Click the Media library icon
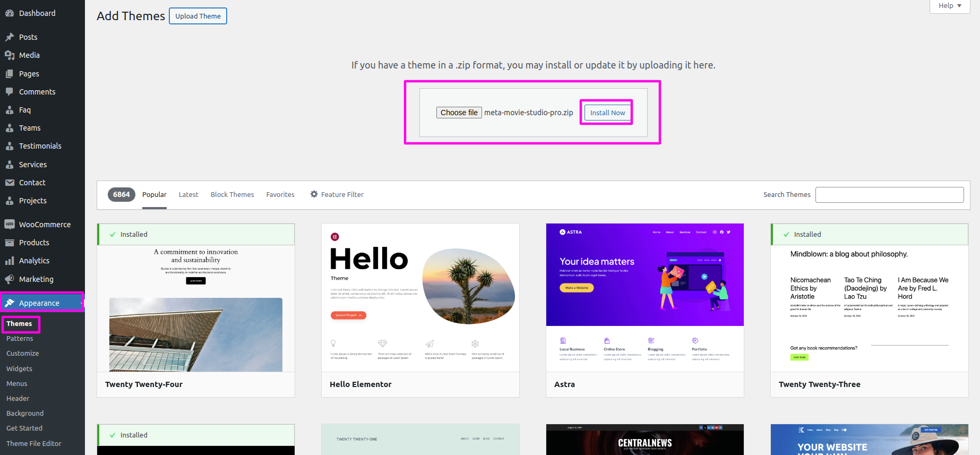Image resolution: width=980 pixels, height=455 pixels. [x=10, y=55]
